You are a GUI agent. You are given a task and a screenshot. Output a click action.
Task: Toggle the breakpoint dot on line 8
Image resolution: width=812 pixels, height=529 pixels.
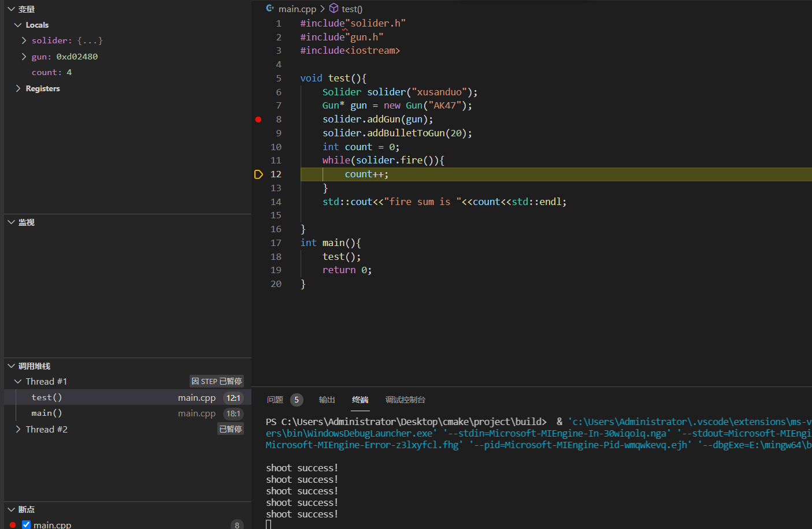click(258, 120)
